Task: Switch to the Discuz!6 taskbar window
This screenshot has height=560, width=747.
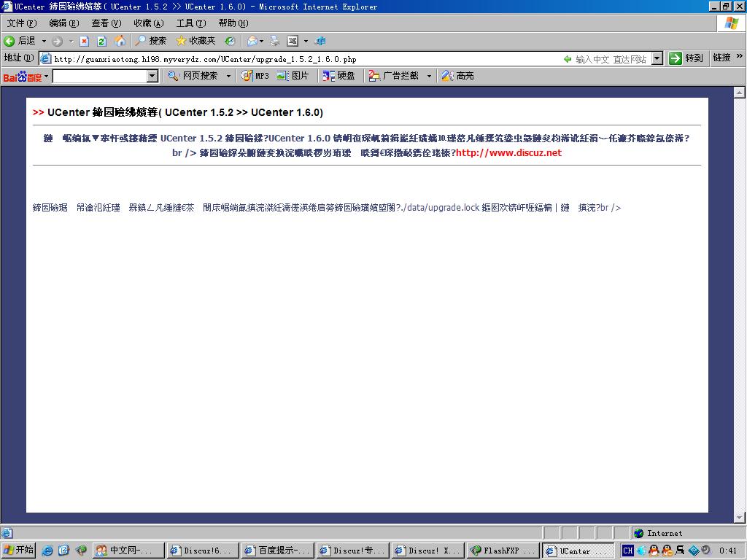Action: [x=203, y=551]
